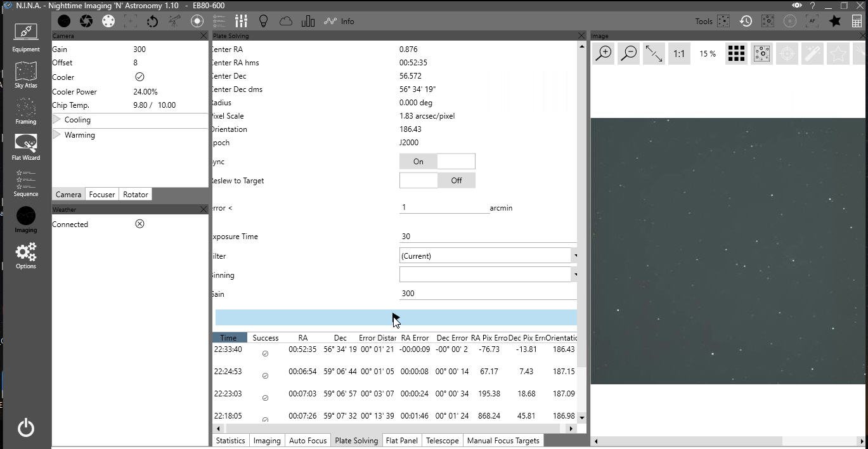Open the Filter dropdown
The height and width of the screenshot is (449, 868).
(x=488, y=256)
